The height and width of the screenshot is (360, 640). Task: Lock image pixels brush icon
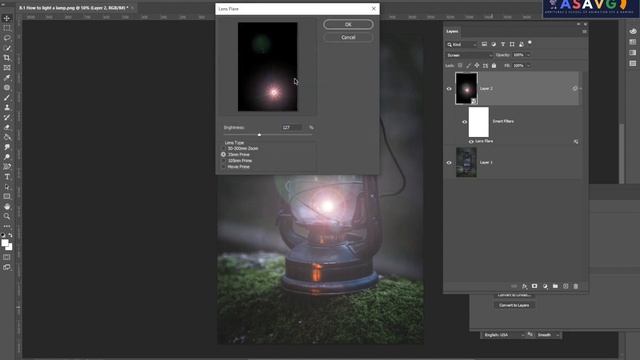coord(469,65)
